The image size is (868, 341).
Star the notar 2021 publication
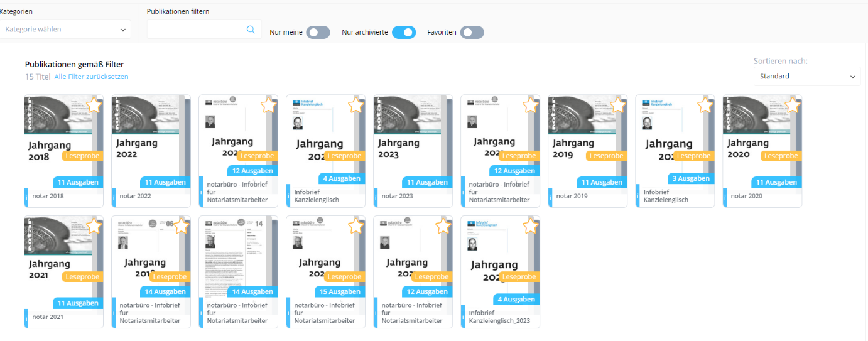tap(94, 226)
